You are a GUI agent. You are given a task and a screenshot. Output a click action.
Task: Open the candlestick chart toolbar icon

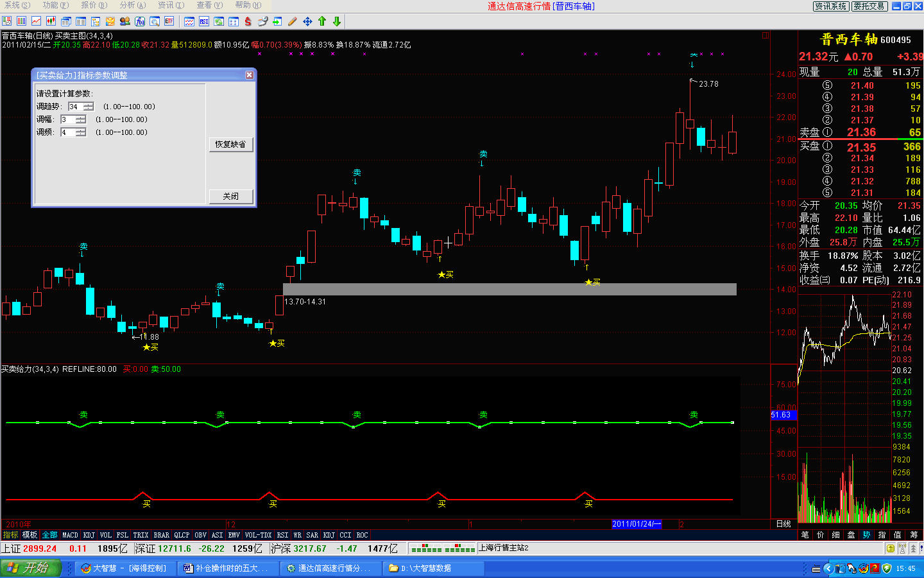[x=51, y=21]
